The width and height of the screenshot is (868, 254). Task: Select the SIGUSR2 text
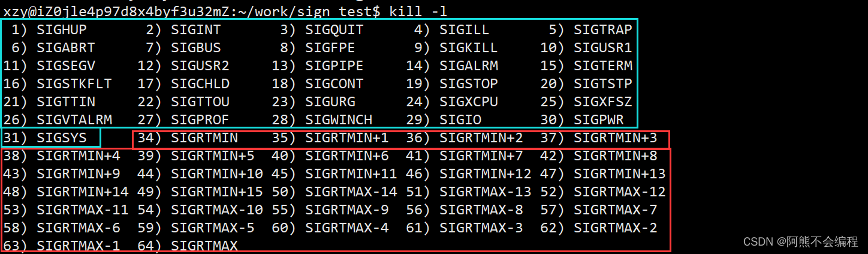tap(200, 65)
